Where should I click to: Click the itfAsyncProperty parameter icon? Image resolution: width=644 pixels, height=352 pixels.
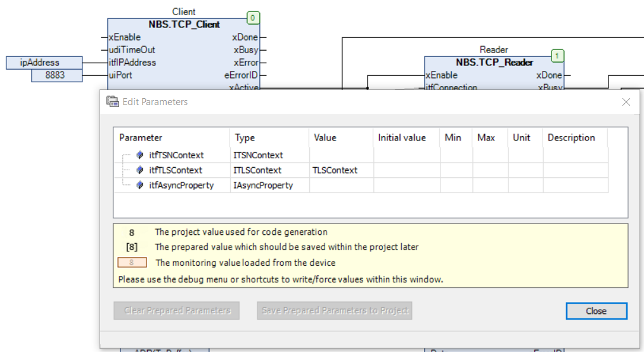coord(140,185)
